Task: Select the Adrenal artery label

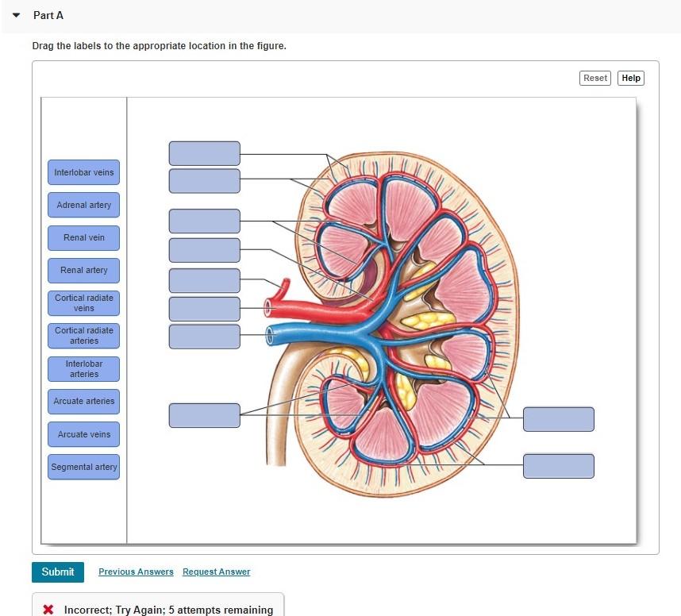Action: (83, 205)
